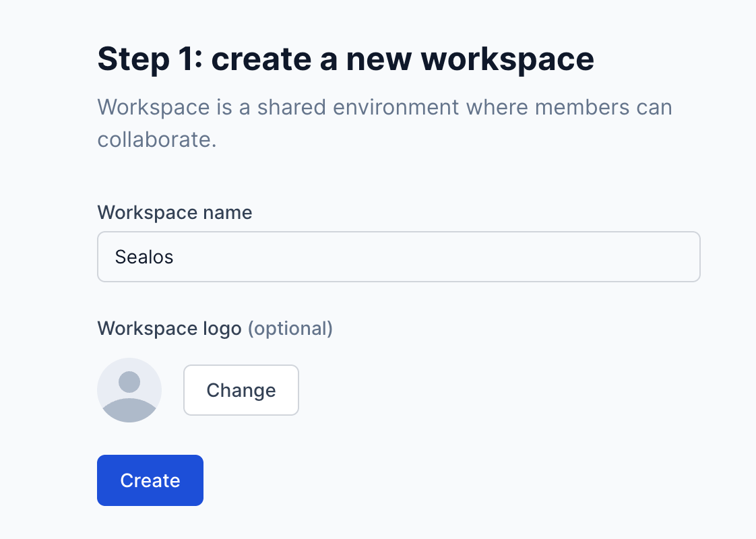Screen dimensions: 756x539
Task: Click the word "Change" inside the outlined button
Action: (x=241, y=390)
